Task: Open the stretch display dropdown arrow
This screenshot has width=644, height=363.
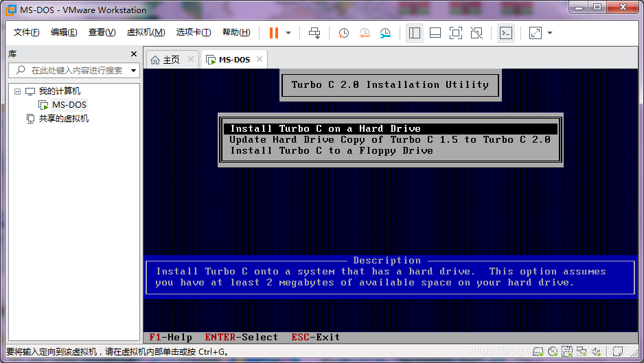Action: point(550,33)
